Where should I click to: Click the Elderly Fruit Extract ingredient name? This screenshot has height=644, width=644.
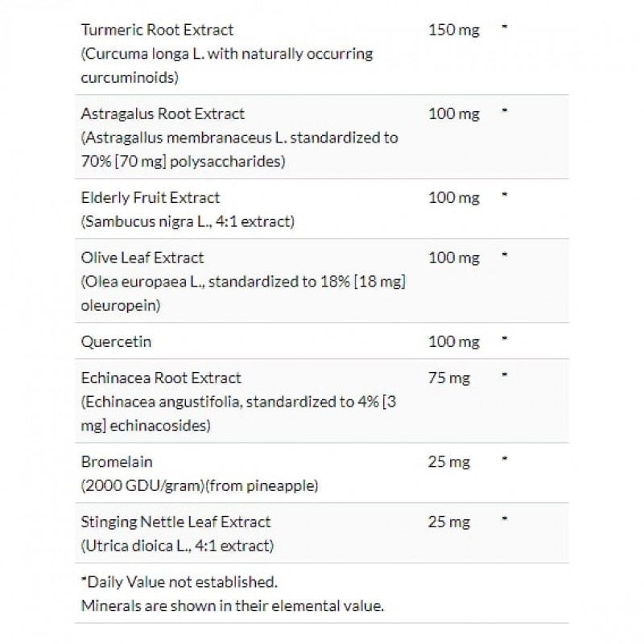click(x=151, y=197)
